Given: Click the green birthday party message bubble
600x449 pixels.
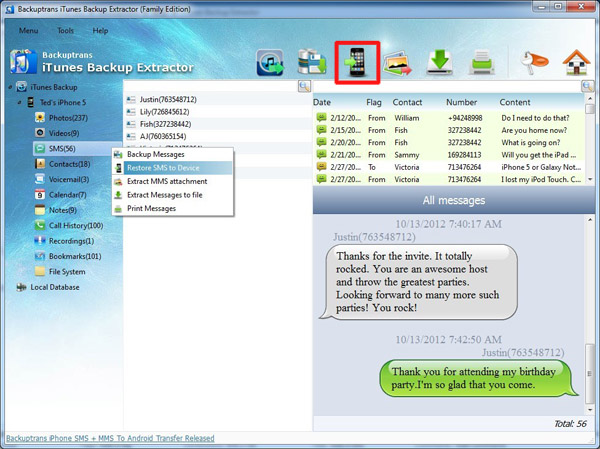Looking at the screenshot, I should (478, 378).
